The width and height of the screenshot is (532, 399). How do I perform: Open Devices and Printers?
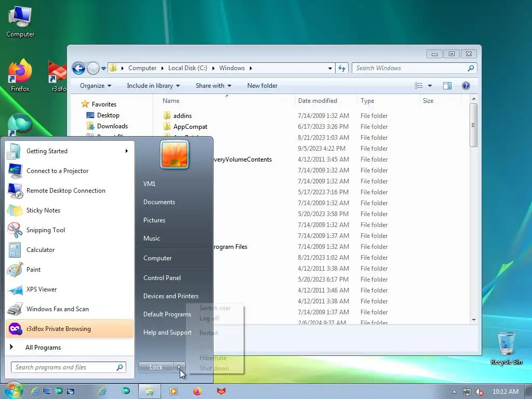pyautogui.click(x=170, y=296)
